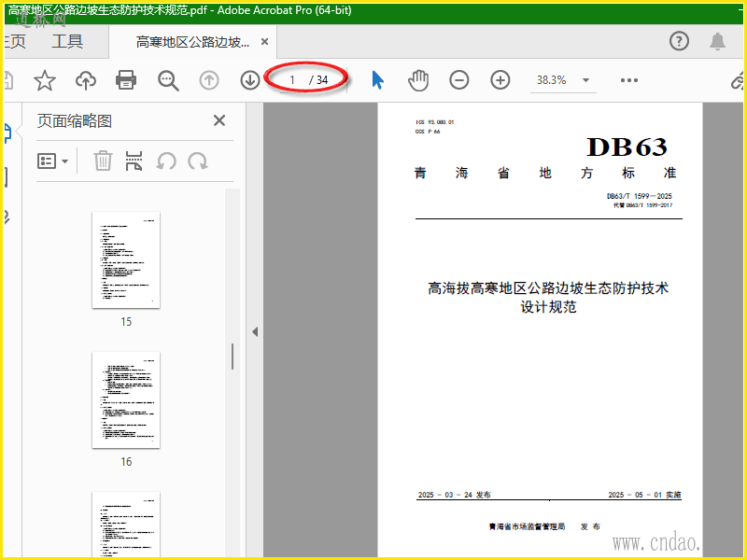Viewport: 747px width, 560px height.
Task: Add the document to starred favorites
Action: pos(44,80)
